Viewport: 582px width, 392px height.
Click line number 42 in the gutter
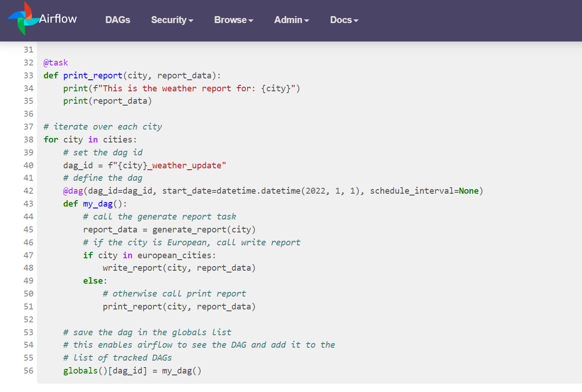pos(28,191)
